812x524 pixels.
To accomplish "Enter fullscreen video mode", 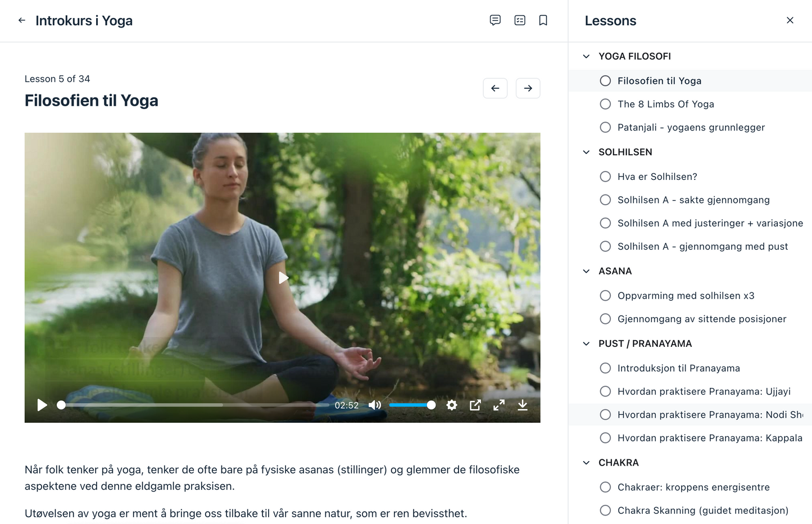I will [x=499, y=405].
